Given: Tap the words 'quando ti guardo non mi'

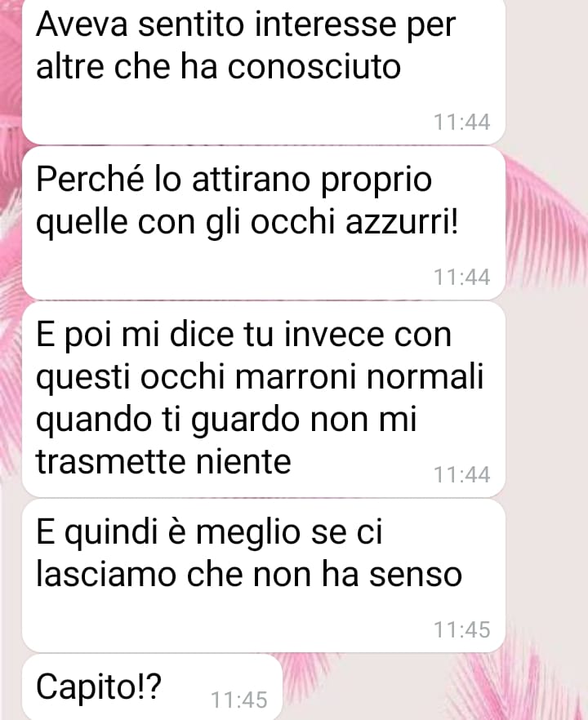Looking at the screenshot, I should pos(226,420).
